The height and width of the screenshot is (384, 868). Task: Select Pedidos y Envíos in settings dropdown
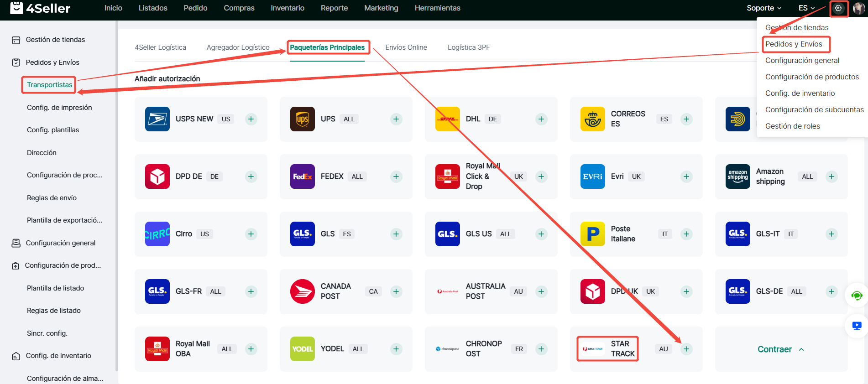click(794, 44)
